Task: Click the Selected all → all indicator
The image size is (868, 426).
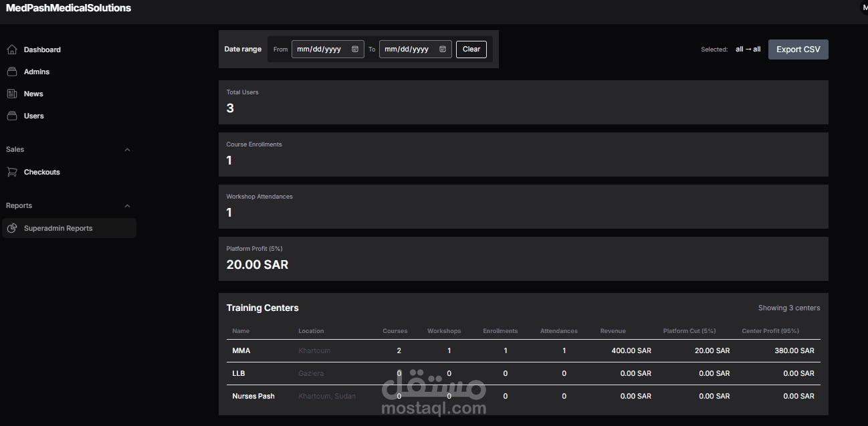Action: [731, 49]
